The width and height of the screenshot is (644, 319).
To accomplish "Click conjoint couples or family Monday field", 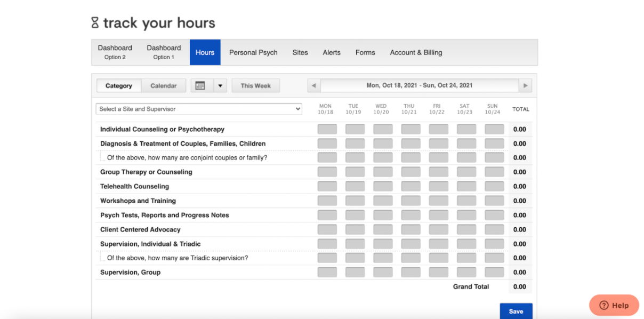I will [327, 157].
